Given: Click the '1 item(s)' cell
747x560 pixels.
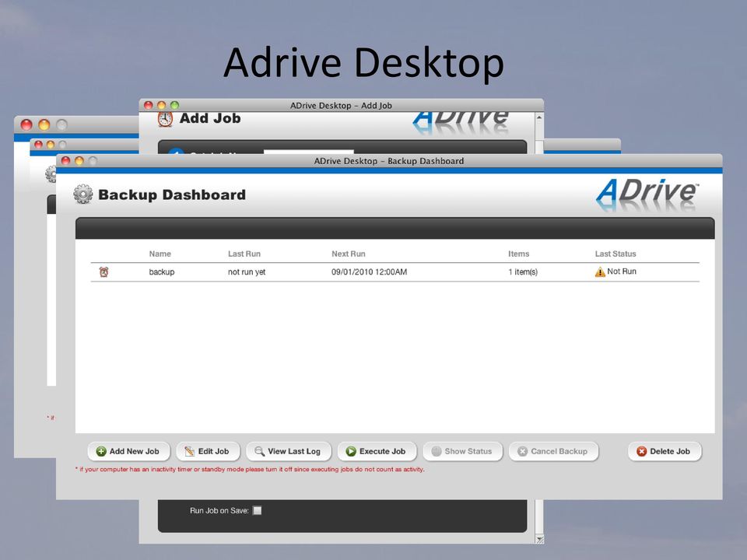Looking at the screenshot, I should click(523, 272).
